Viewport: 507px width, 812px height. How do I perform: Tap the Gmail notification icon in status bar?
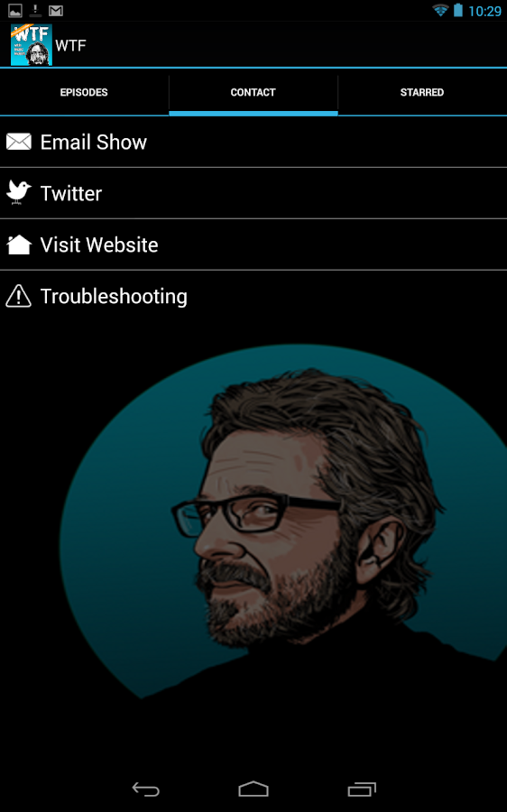pos(56,10)
